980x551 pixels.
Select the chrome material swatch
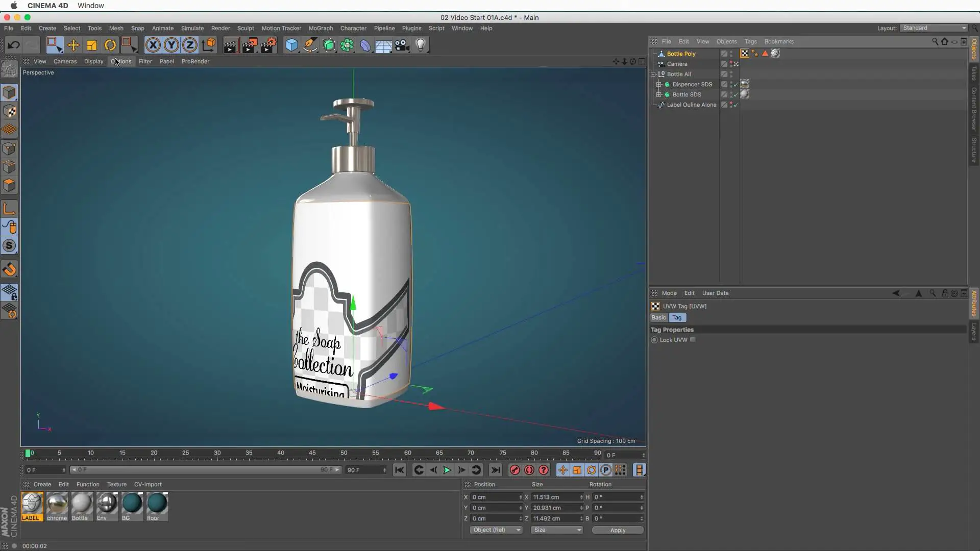pos(57,506)
